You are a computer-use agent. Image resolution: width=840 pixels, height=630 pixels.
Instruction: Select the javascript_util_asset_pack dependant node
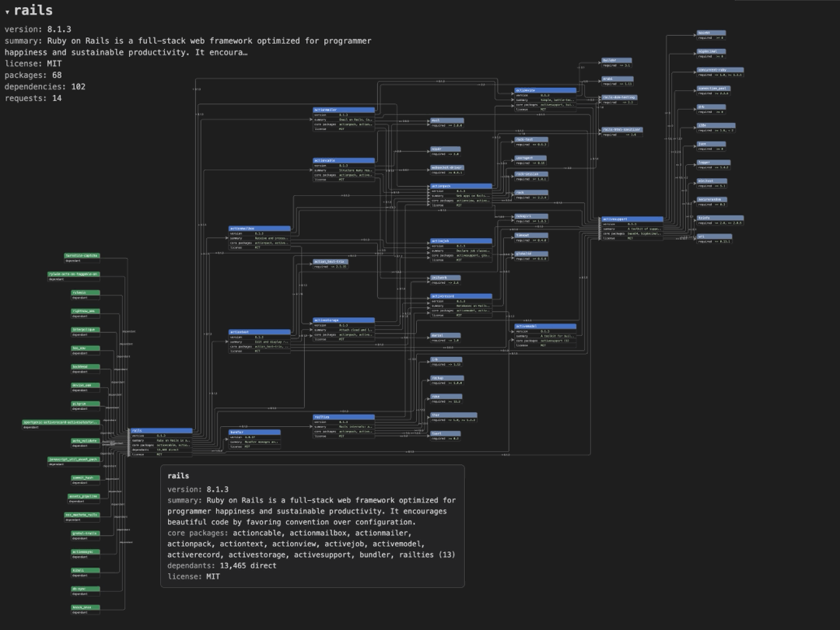click(74, 461)
